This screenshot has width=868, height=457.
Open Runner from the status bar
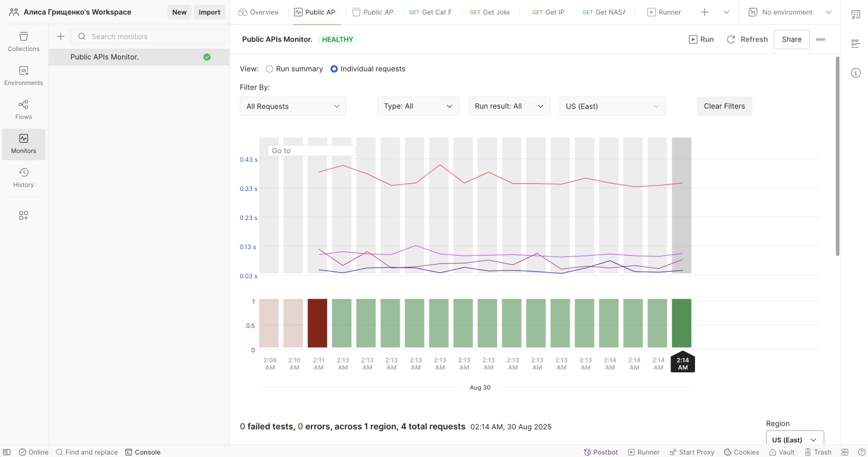coord(643,452)
